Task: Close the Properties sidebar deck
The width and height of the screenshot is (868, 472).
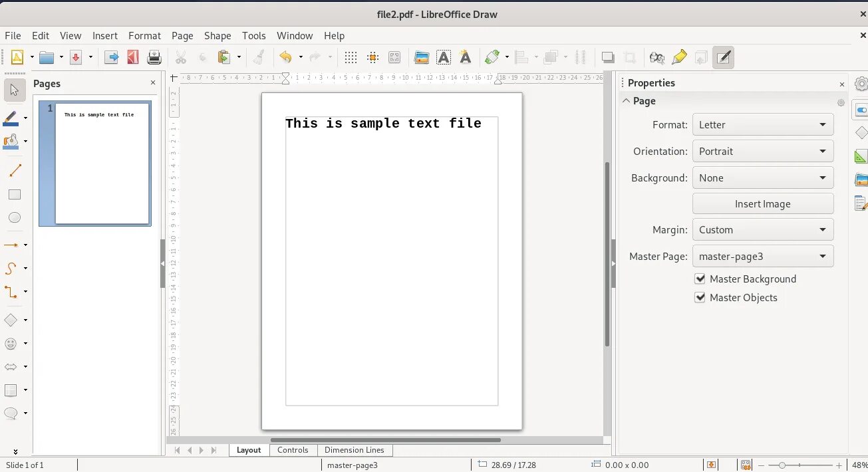Action: tap(841, 84)
